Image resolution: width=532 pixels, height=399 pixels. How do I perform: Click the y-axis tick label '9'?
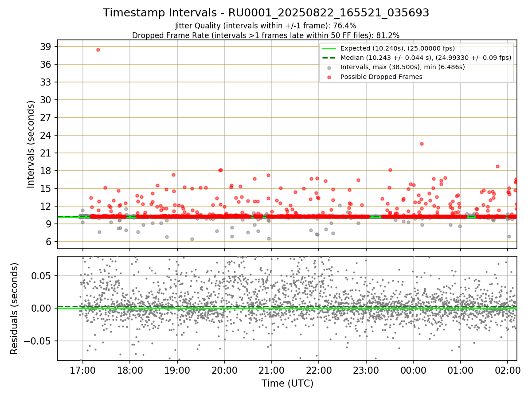point(48,224)
